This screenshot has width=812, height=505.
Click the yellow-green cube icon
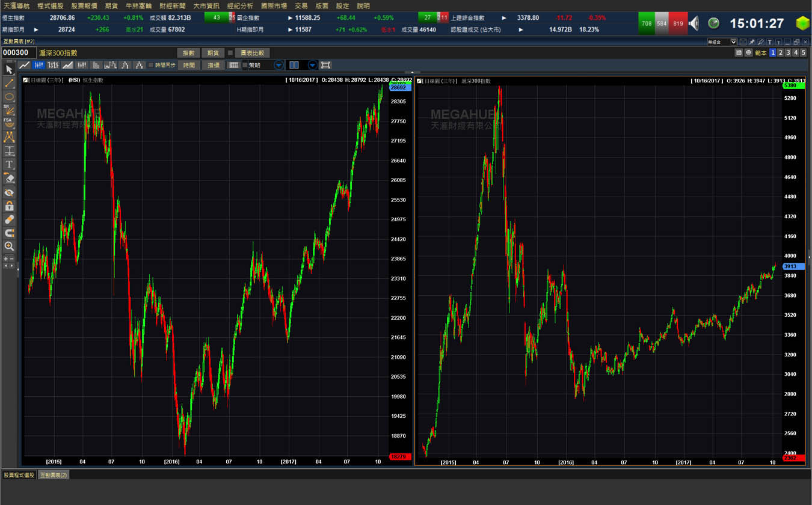coord(802,23)
